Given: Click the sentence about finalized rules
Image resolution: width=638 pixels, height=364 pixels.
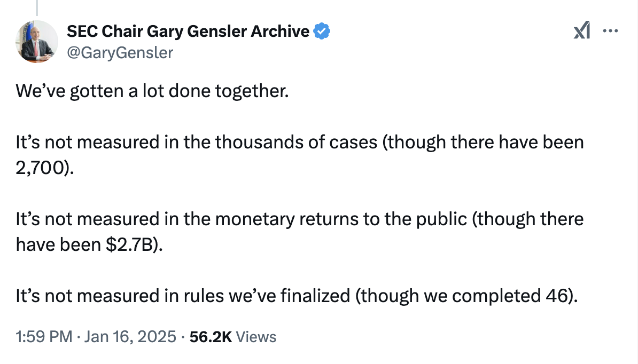Looking at the screenshot, I should [297, 296].
